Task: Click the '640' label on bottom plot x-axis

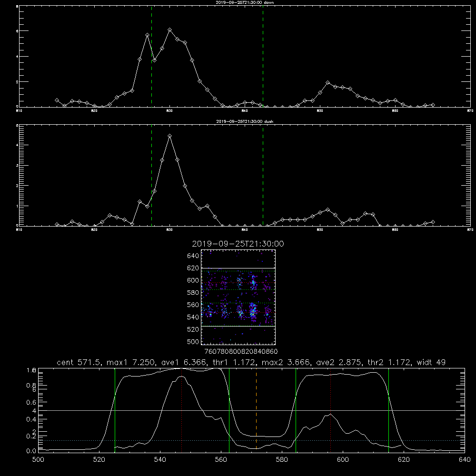Action: coord(465,460)
